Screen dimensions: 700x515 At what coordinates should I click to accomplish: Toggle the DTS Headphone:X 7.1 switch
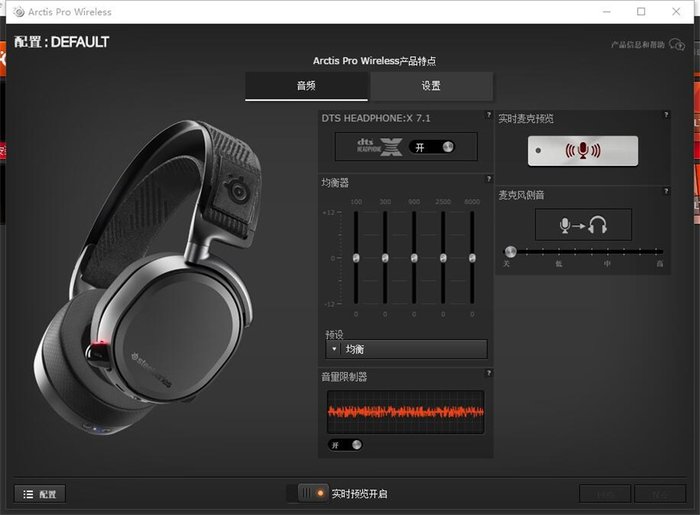click(x=432, y=147)
